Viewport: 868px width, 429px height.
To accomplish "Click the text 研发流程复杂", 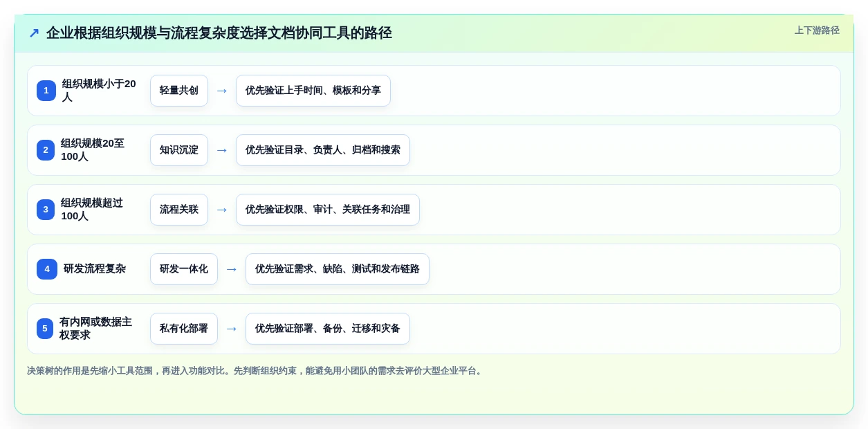I will pyautogui.click(x=95, y=269).
